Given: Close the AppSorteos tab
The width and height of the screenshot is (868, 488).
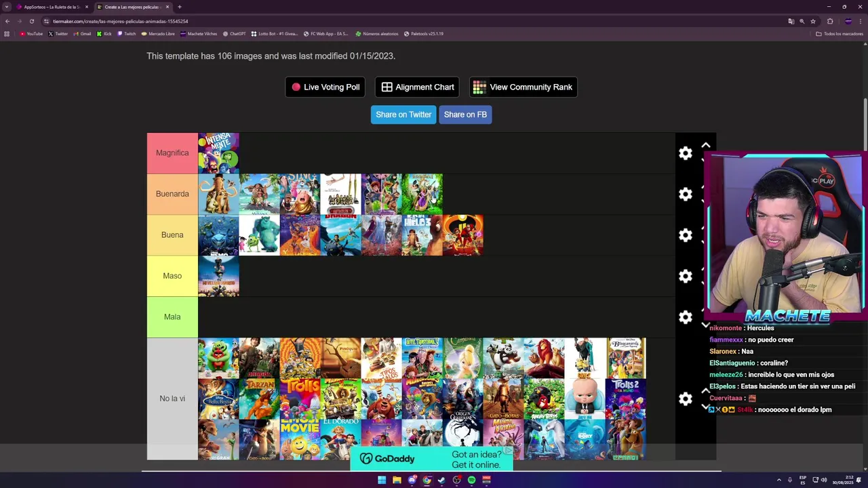Looking at the screenshot, I should tap(86, 7).
